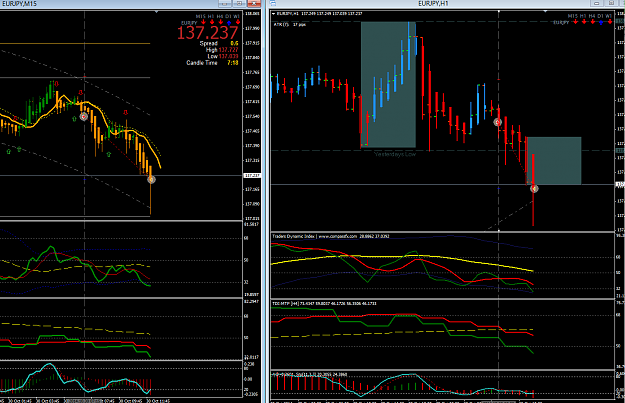
Task: Minimize the EURJPY,H1 chart window
Action: click(x=596, y=3)
